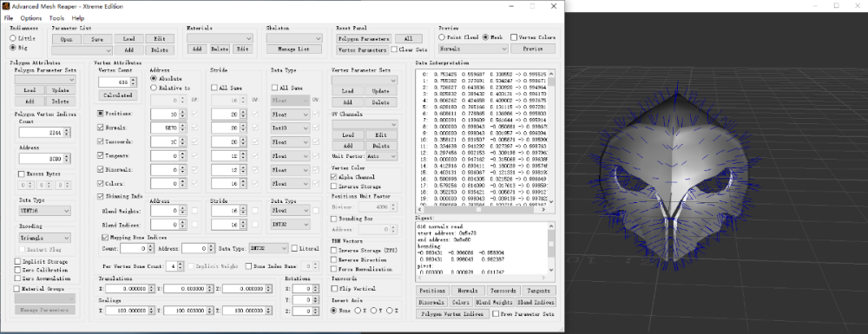The image size is (868, 334).
Task: Click the Data Interpretation horizontal scrollbar
Action: pyautogui.click(x=482, y=210)
